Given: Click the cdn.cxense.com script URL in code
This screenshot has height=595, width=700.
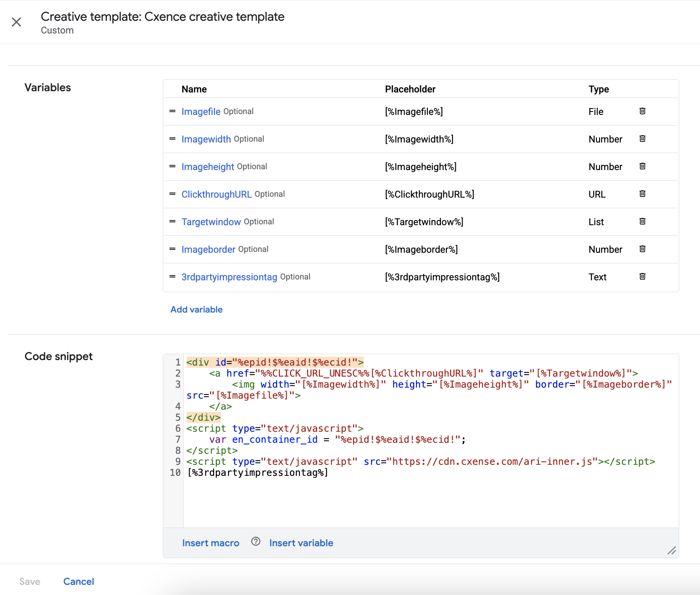Looking at the screenshot, I should pos(492,461).
